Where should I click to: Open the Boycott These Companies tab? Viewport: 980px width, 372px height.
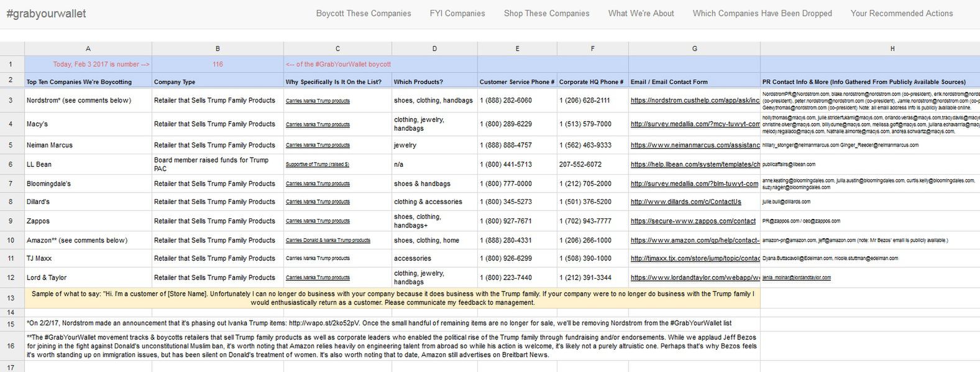coord(364,14)
